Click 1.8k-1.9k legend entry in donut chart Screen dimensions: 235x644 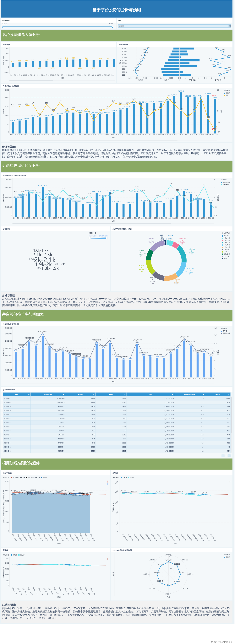[226, 247]
